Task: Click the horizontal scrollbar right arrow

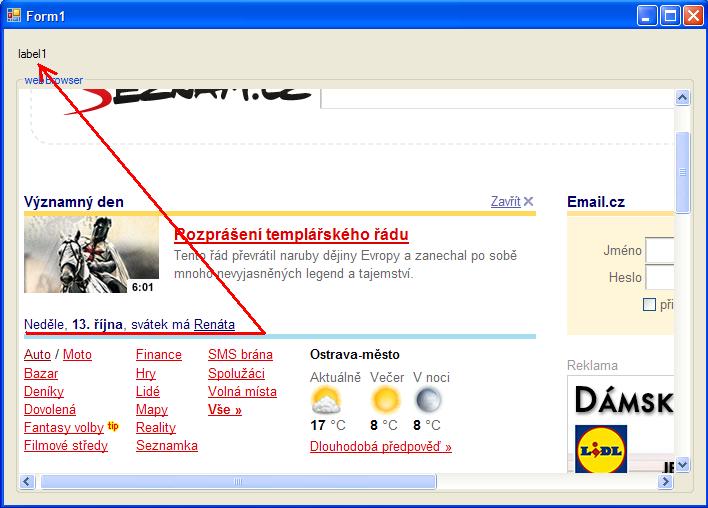Action: tap(665, 481)
